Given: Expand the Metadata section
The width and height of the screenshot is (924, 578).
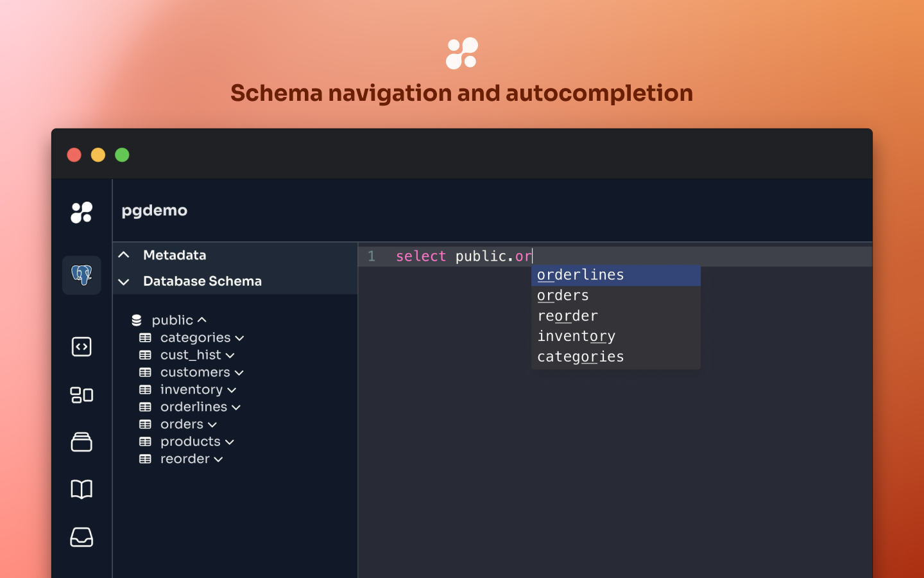Looking at the screenshot, I should click(124, 255).
